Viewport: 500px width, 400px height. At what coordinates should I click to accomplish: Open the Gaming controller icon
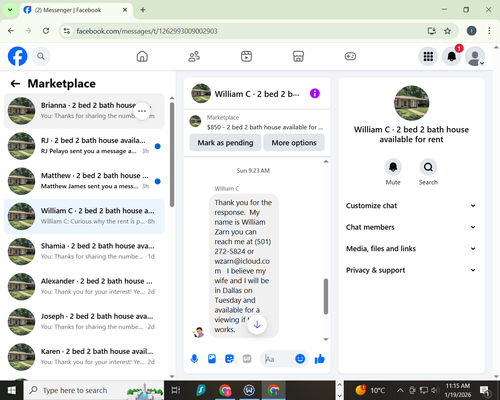pos(350,56)
